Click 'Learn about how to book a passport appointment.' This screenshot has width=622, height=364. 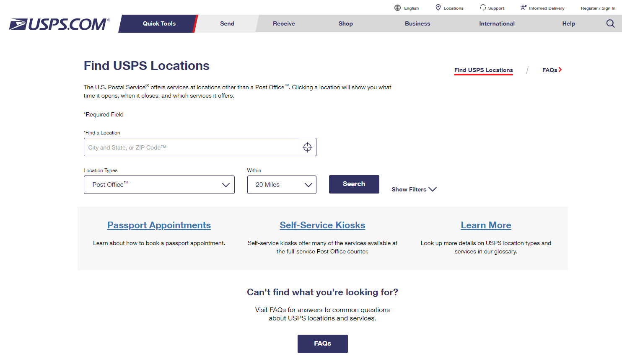coord(159,243)
